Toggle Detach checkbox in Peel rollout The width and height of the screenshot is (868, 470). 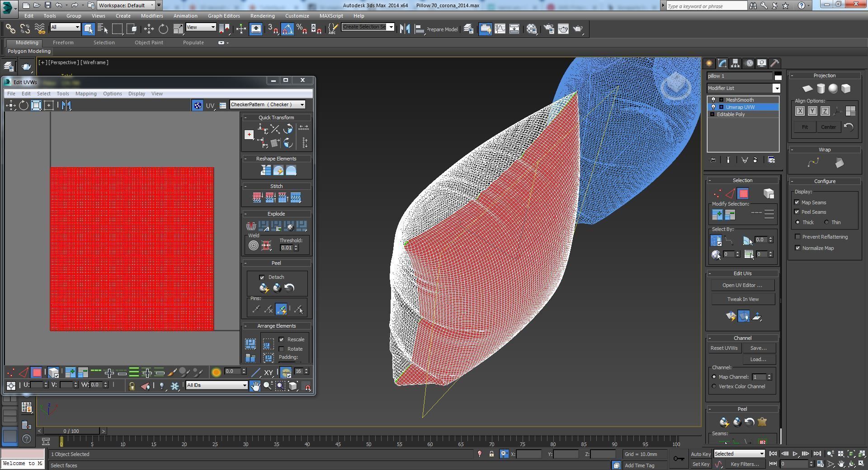click(262, 277)
